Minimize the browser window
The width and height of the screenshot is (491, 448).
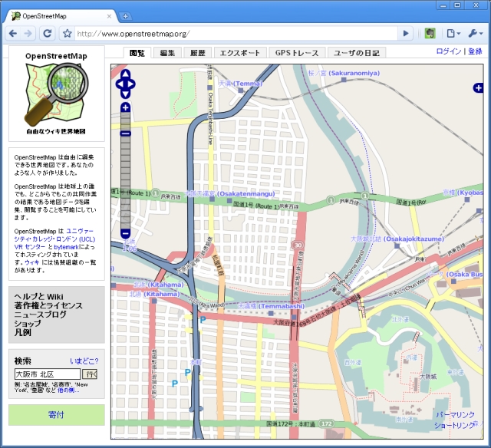(443, 5)
